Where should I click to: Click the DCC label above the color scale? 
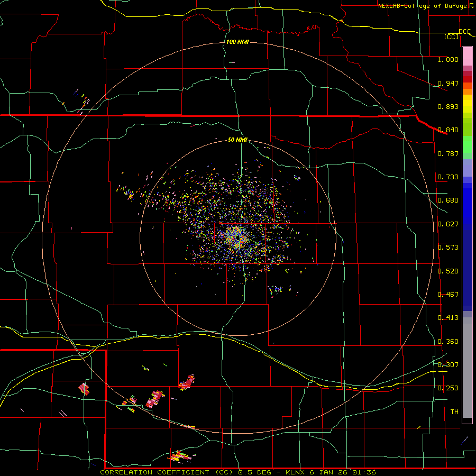[x=464, y=32]
